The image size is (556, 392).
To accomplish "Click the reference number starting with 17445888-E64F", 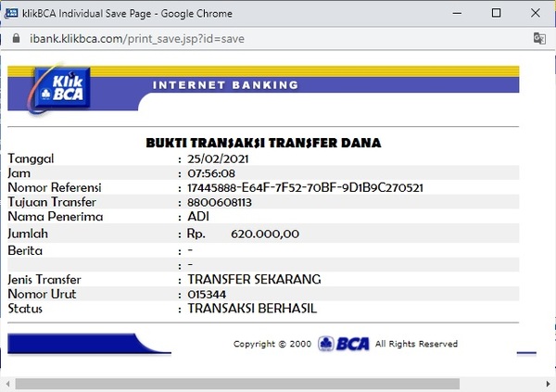I will pyautogui.click(x=305, y=188).
